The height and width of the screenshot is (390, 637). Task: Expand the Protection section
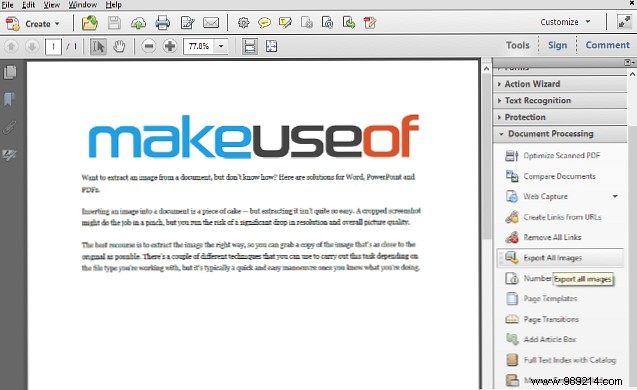(x=560, y=117)
